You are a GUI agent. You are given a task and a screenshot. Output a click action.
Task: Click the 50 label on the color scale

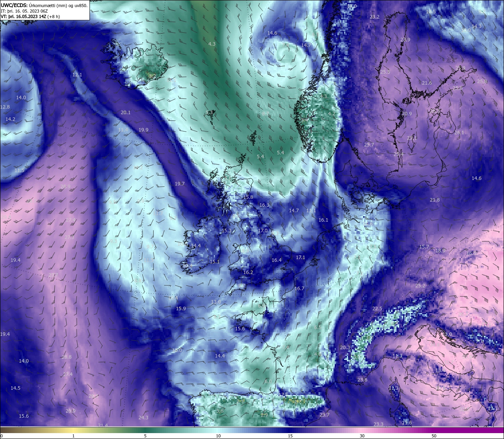pos(434,436)
